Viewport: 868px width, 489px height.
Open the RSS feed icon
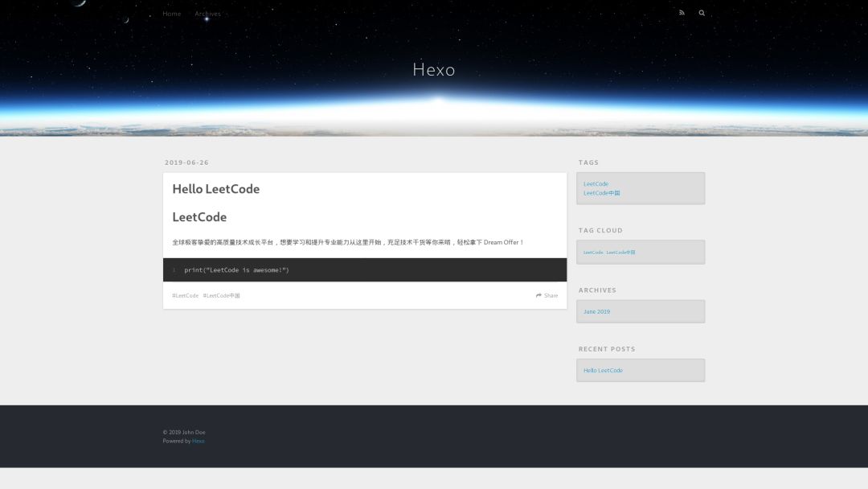[x=682, y=13]
